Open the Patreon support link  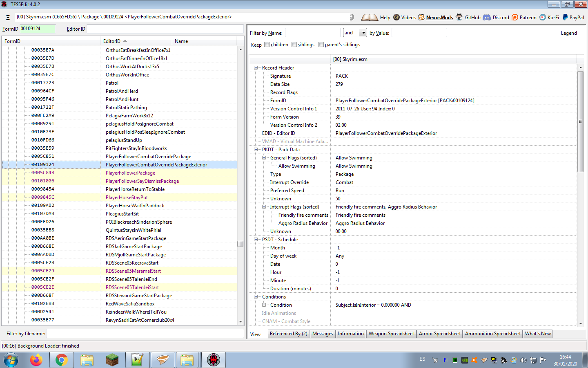coord(515,17)
